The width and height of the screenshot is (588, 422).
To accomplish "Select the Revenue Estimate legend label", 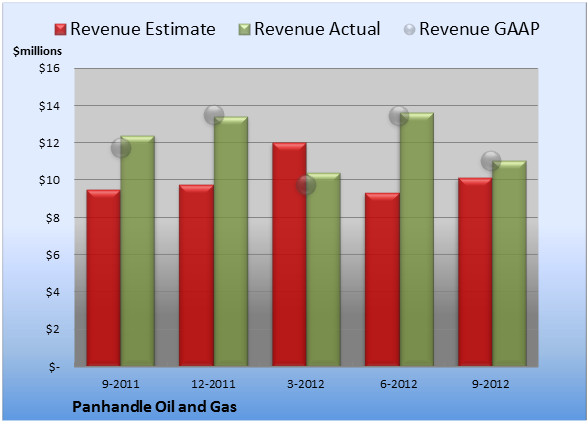I will pyautogui.click(x=143, y=29).
